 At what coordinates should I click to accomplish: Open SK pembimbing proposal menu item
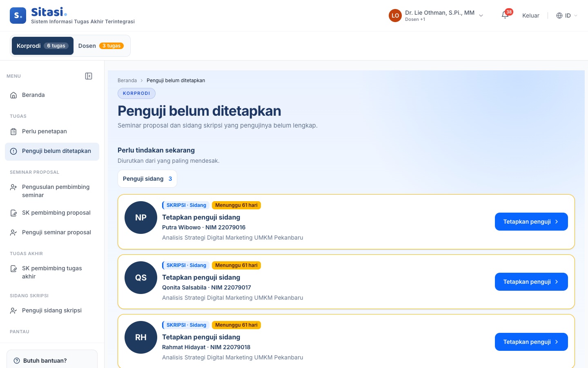(52, 213)
